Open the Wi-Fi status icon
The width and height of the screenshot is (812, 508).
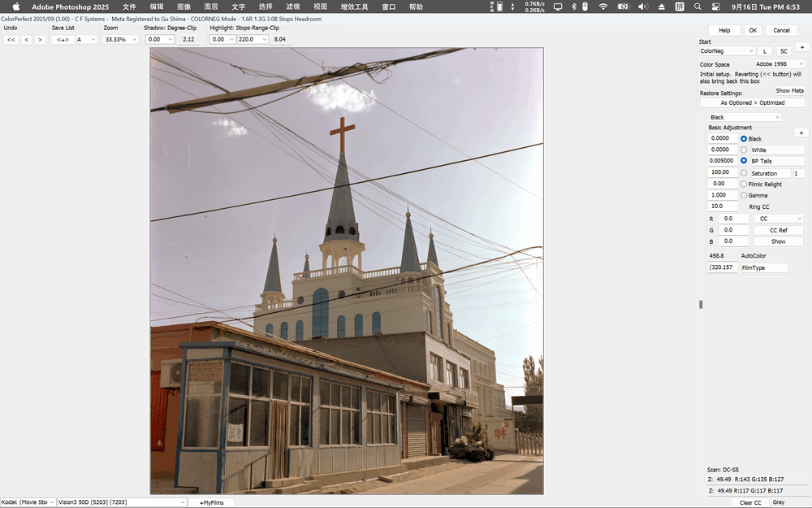point(603,7)
